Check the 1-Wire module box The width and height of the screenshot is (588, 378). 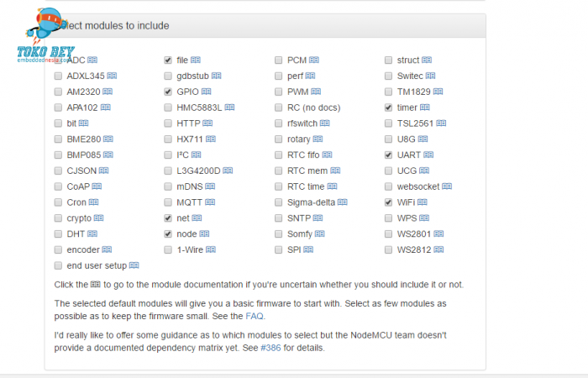tap(168, 249)
